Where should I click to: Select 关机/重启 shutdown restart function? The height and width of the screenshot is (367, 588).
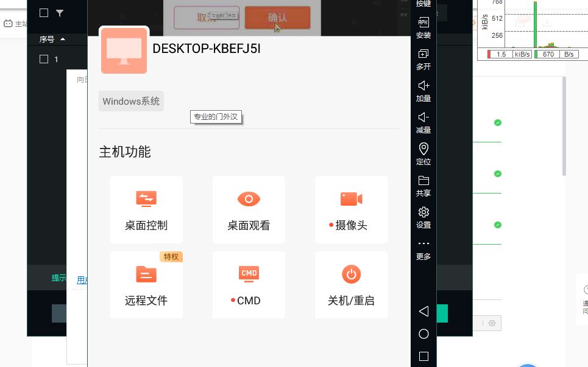351,284
